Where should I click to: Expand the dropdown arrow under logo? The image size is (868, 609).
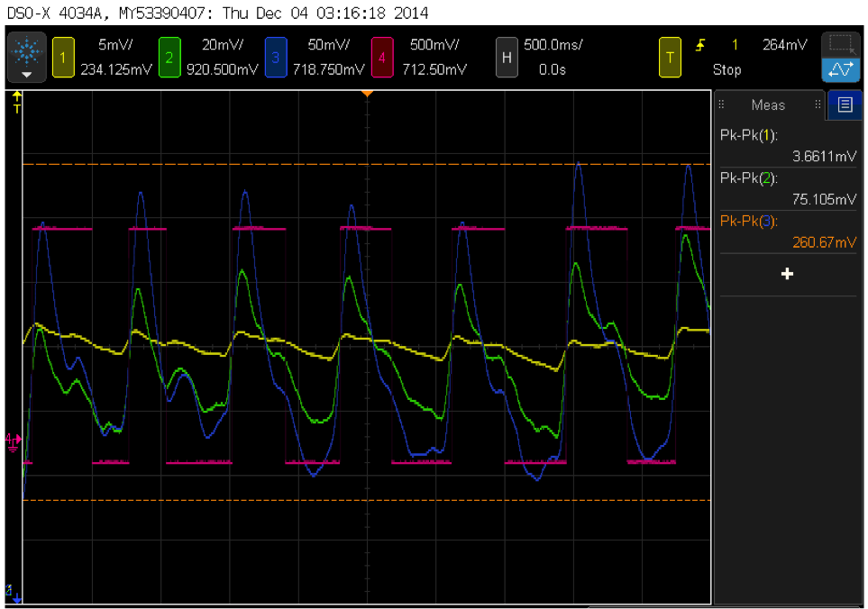[26, 75]
